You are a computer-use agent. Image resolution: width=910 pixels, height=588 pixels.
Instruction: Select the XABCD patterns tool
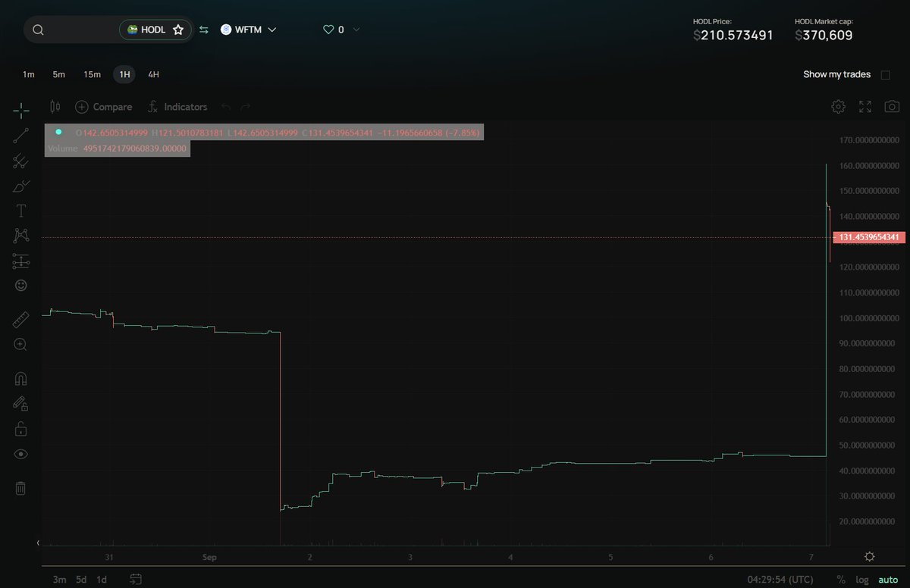click(x=21, y=236)
